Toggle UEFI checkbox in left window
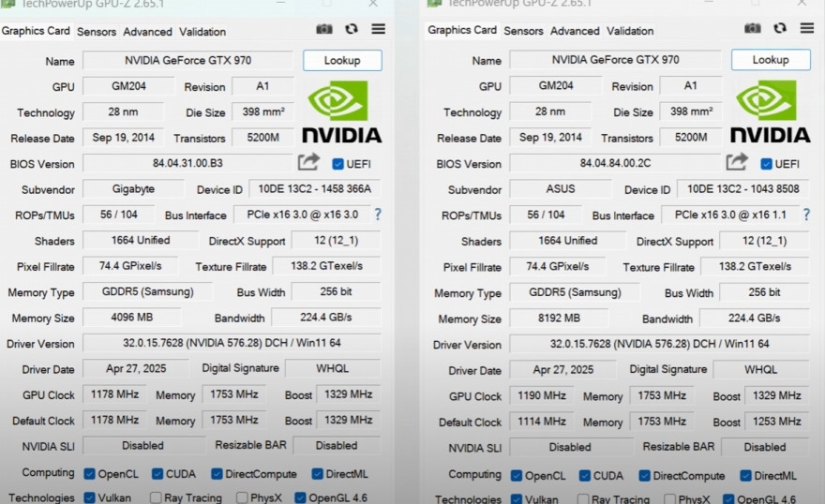 (337, 164)
